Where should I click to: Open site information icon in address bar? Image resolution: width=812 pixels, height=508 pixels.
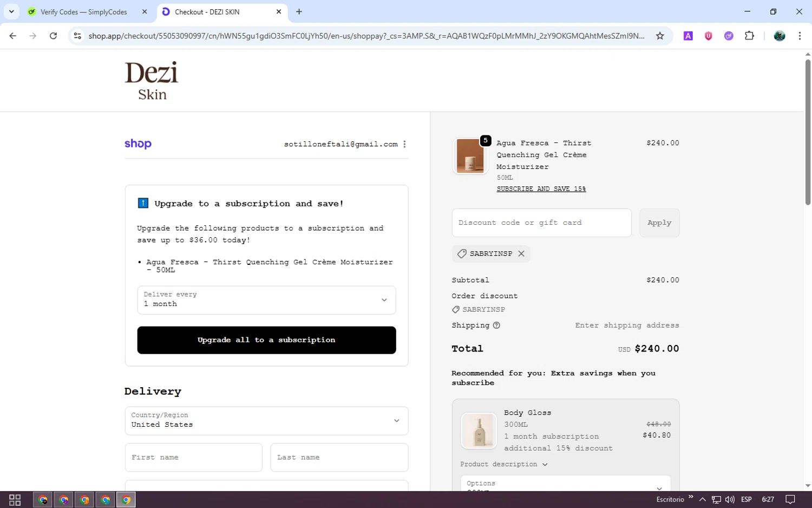coord(77,36)
